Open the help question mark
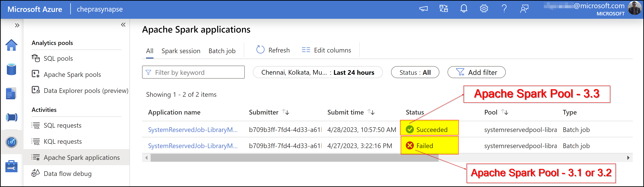Viewport: 644px width, 187px height. 504,9
